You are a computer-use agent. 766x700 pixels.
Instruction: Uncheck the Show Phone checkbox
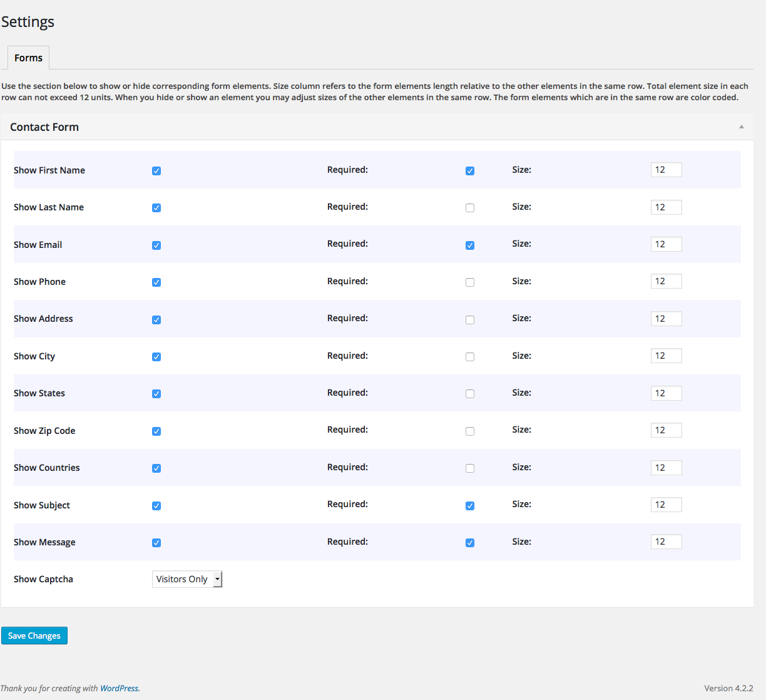[x=156, y=282]
